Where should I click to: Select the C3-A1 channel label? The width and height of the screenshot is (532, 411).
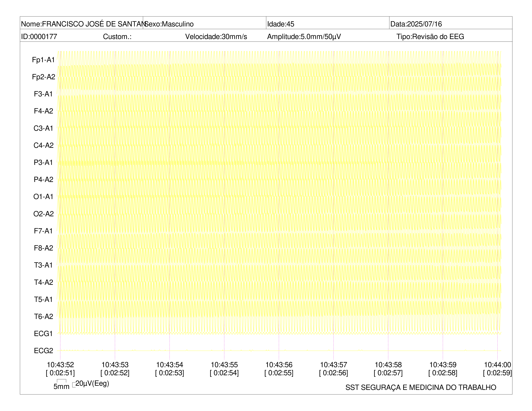(43, 128)
